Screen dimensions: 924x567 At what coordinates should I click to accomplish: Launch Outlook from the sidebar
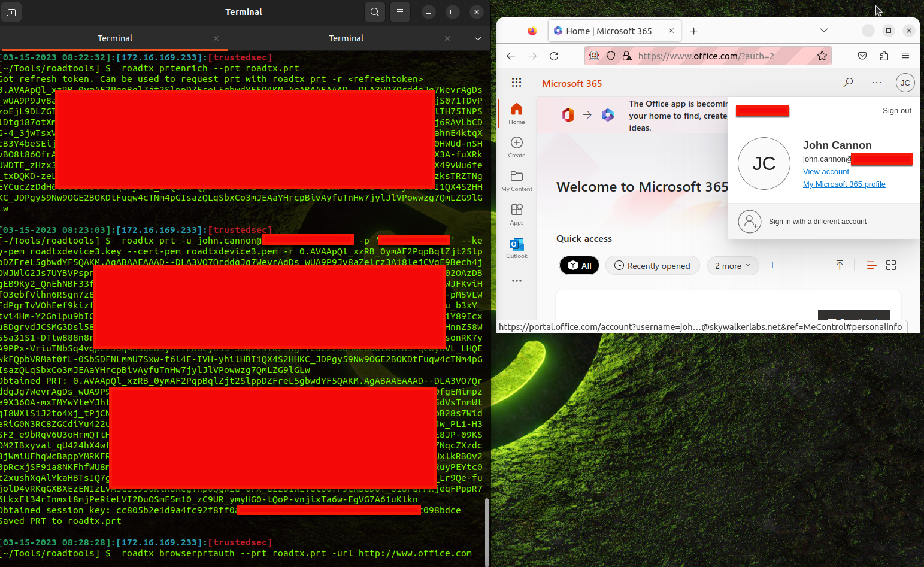[x=516, y=248]
